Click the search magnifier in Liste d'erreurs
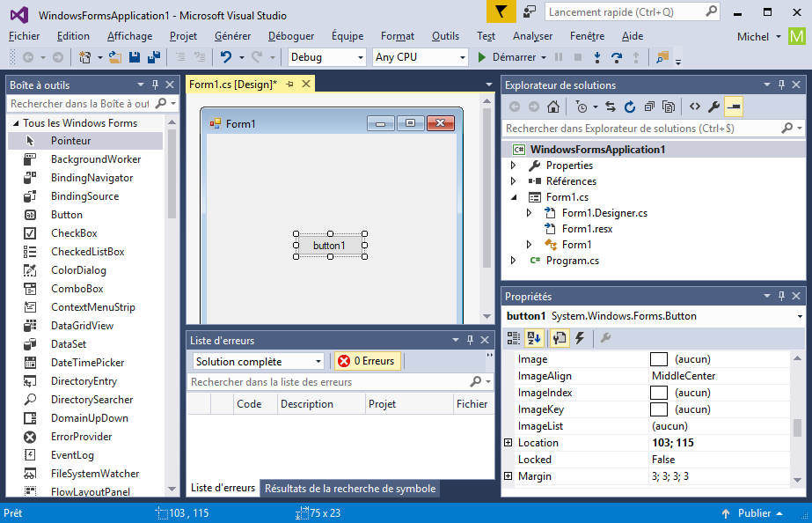This screenshot has height=523, width=812. tap(475, 382)
